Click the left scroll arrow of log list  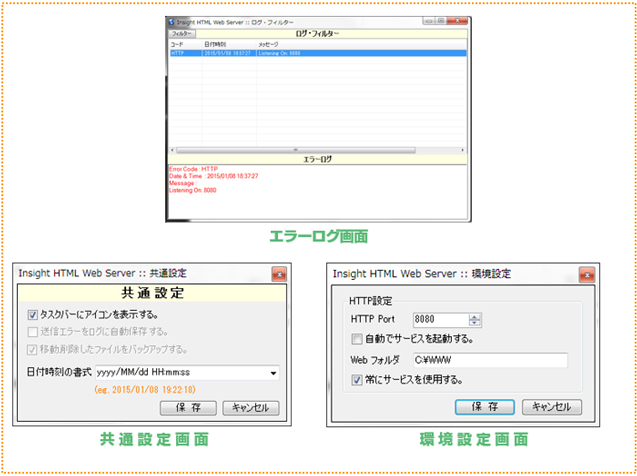click(x=172, y=150)
